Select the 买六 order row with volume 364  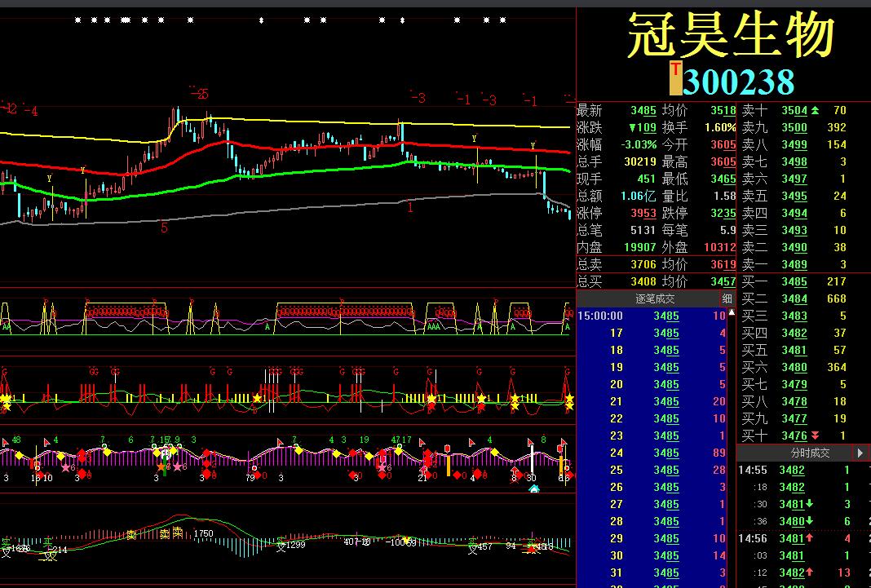[x=794, y=367]
